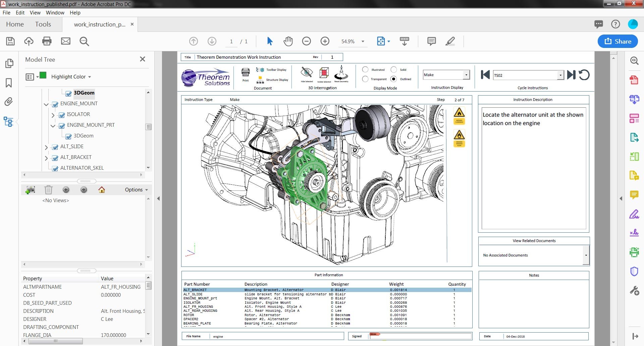The width and height of the screenshot is (644, 346).
Task: Open the Edit menu
Action: (20, 13)
